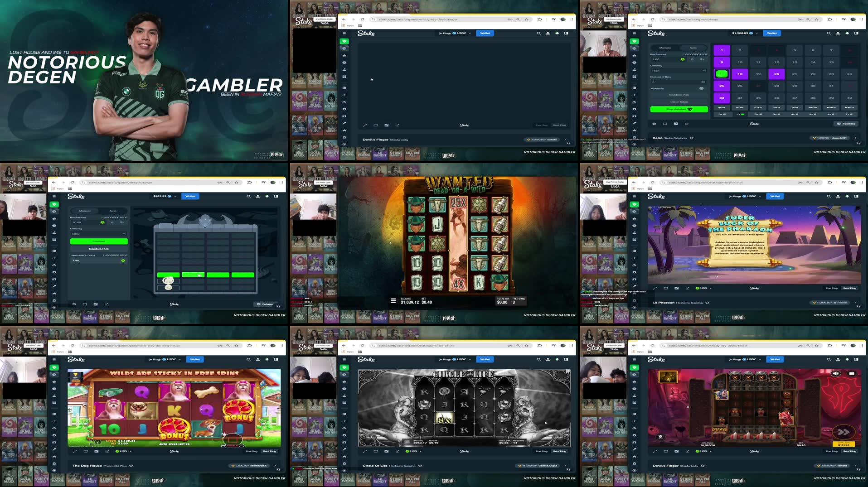Click the Cashout button in Dragon Tower
This screenshot has width=868, height=487.
pos(98,241)
